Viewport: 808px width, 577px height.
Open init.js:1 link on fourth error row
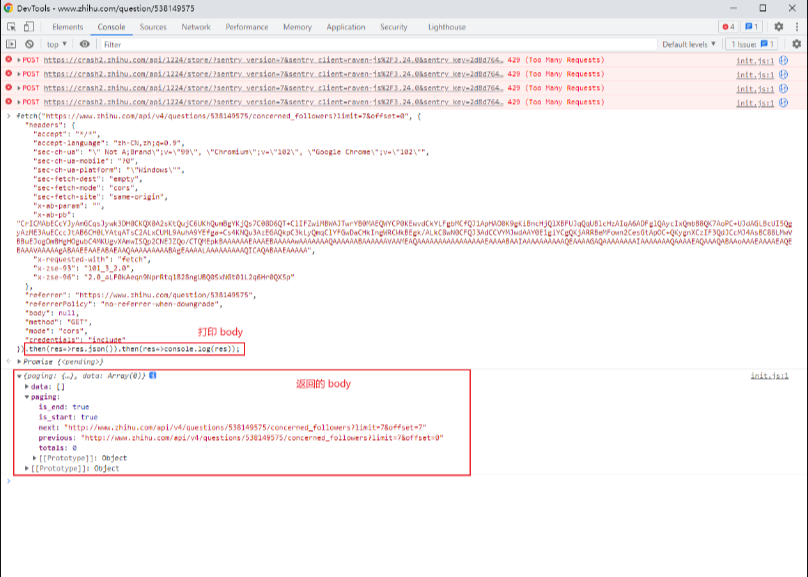(x=755, y=103)
